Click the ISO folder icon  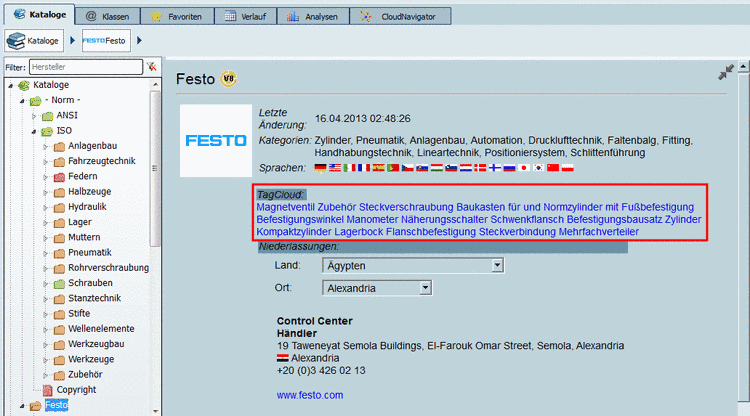(x=47, y=131)
